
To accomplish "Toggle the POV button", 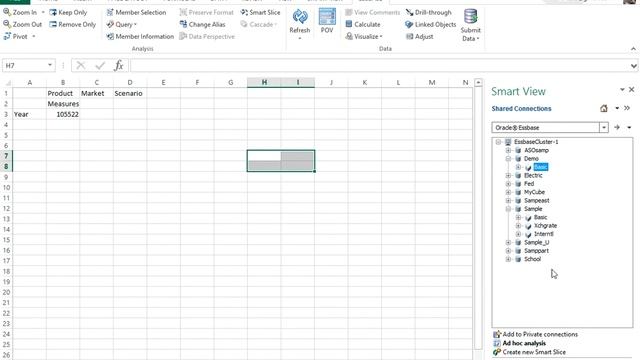I will point(327,22).
